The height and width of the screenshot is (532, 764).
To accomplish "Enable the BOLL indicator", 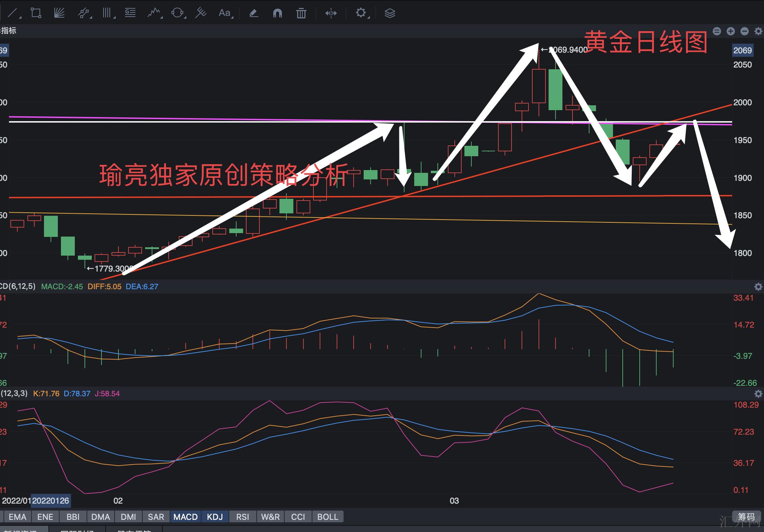I will (327, 517).
